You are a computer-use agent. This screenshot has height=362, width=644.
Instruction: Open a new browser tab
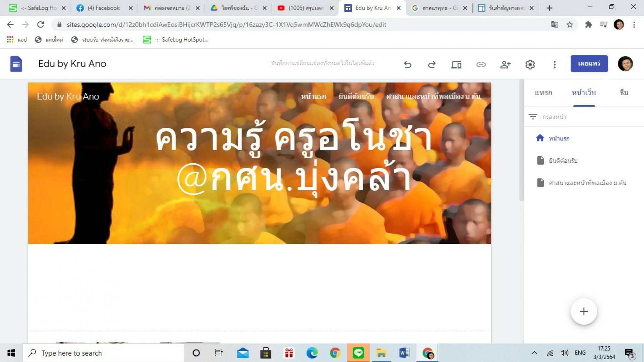point(549,8)
